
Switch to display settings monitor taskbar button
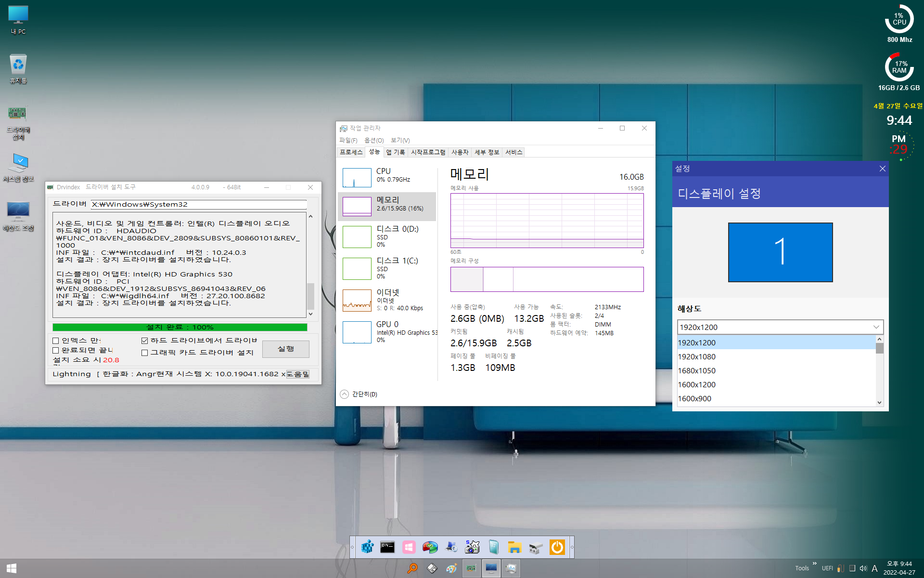(491, 568)
